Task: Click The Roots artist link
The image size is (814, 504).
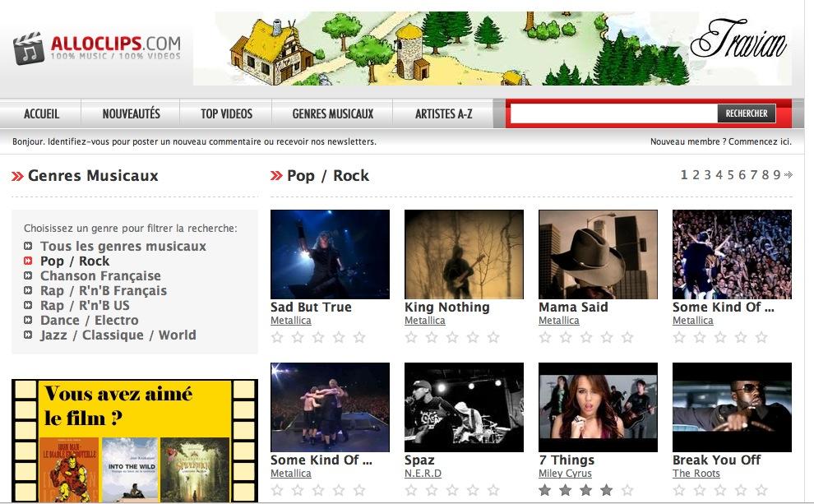Action: [x=696, y=474]
